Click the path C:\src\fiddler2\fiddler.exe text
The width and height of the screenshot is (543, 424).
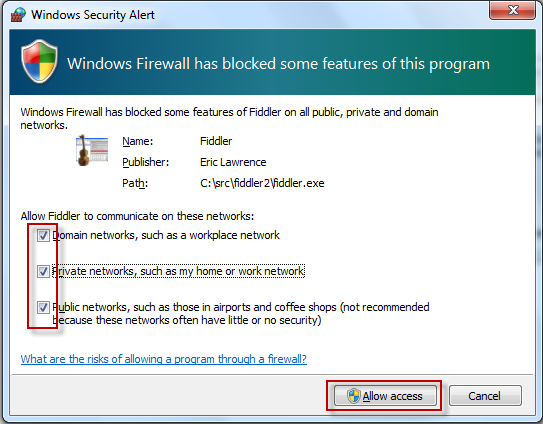pyautogui.click(x=262, y=183)
